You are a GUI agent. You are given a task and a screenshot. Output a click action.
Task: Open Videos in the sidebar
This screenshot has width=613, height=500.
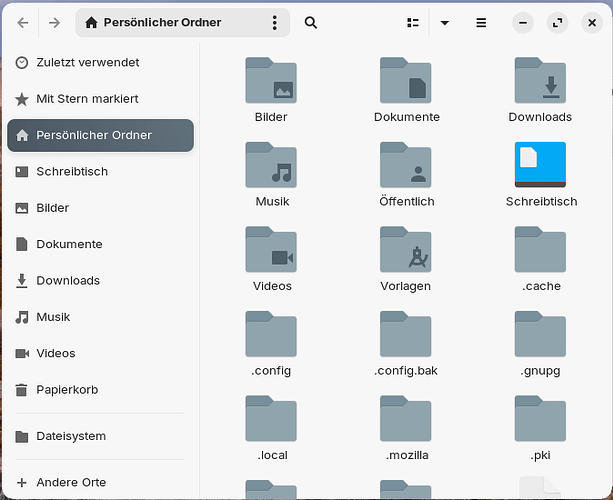pos(100,353)
